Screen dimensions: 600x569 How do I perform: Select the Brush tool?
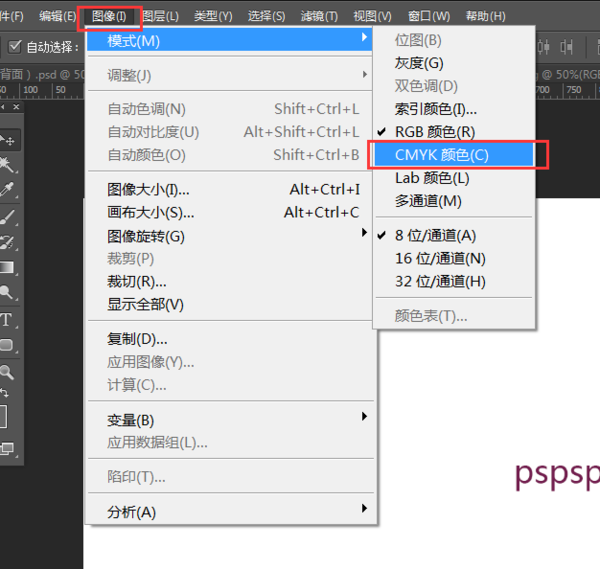(x=7, y=217)
